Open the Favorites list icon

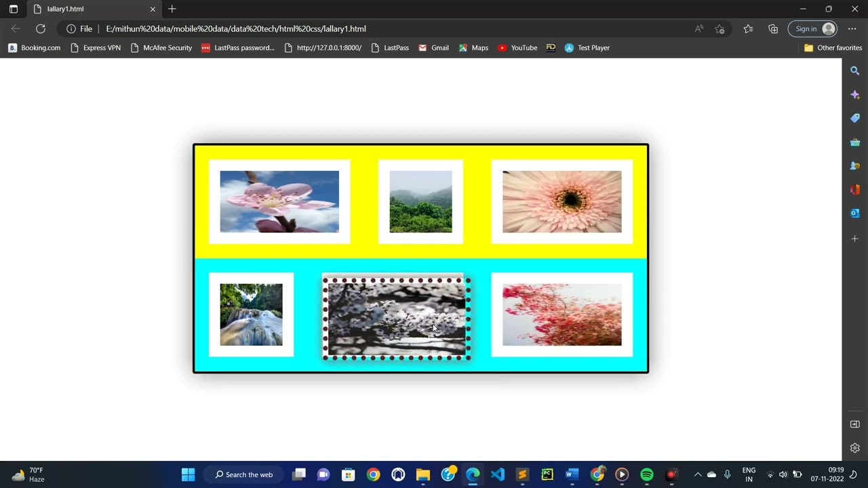748,28
